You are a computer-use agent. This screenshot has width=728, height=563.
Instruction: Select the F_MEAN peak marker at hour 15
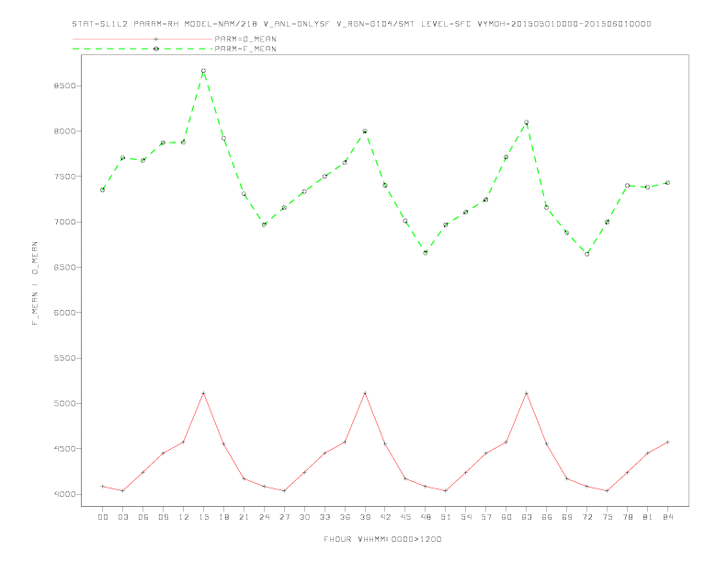[x=203, y=71]
